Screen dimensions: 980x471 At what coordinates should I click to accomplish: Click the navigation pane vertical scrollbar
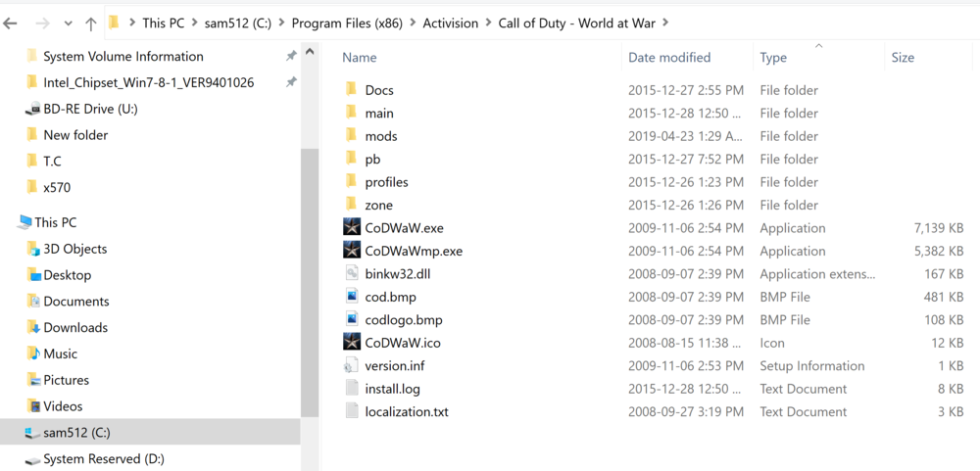[310, 284]
